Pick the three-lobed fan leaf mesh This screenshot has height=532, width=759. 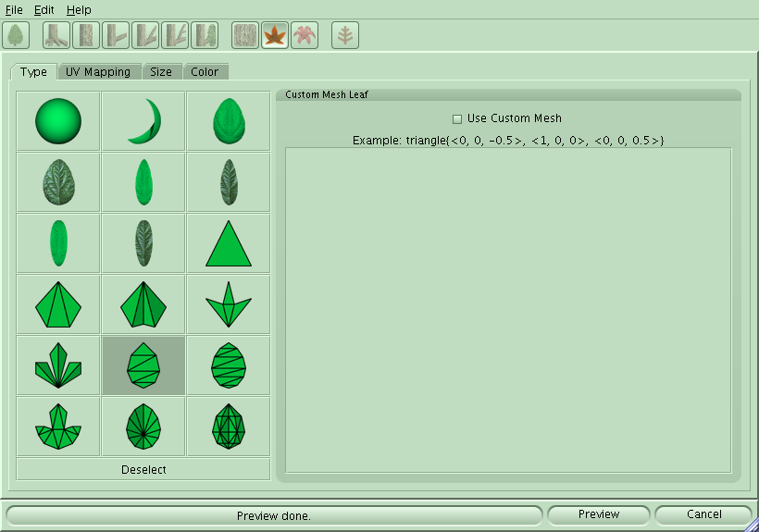(58, 365)
